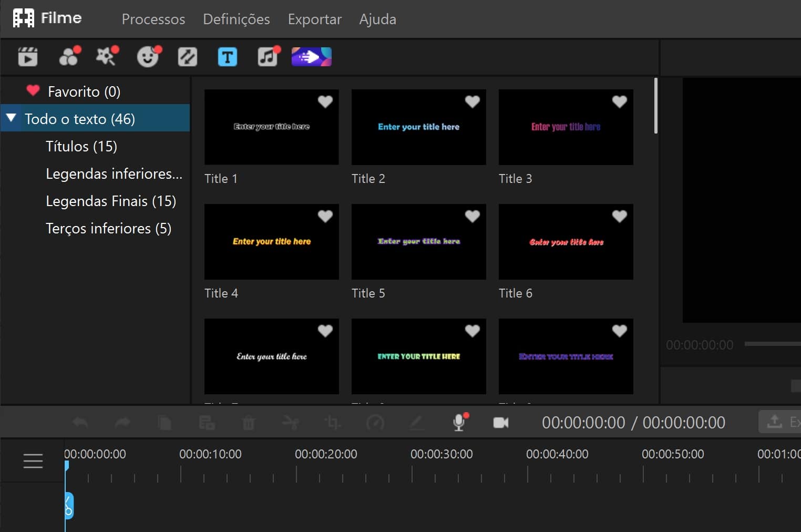Open the Processos menu
This screenshot has width=801, height=532.
(153, 19)
